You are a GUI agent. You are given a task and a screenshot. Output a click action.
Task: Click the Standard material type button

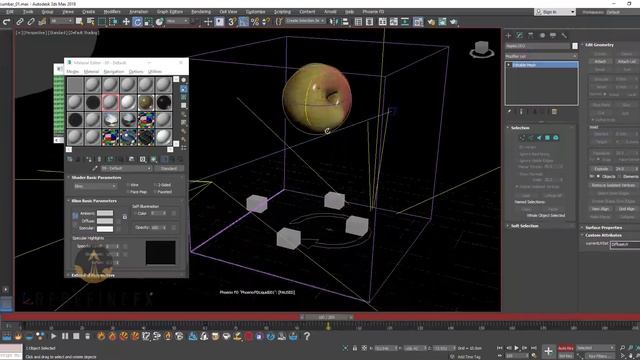point(169,168)
